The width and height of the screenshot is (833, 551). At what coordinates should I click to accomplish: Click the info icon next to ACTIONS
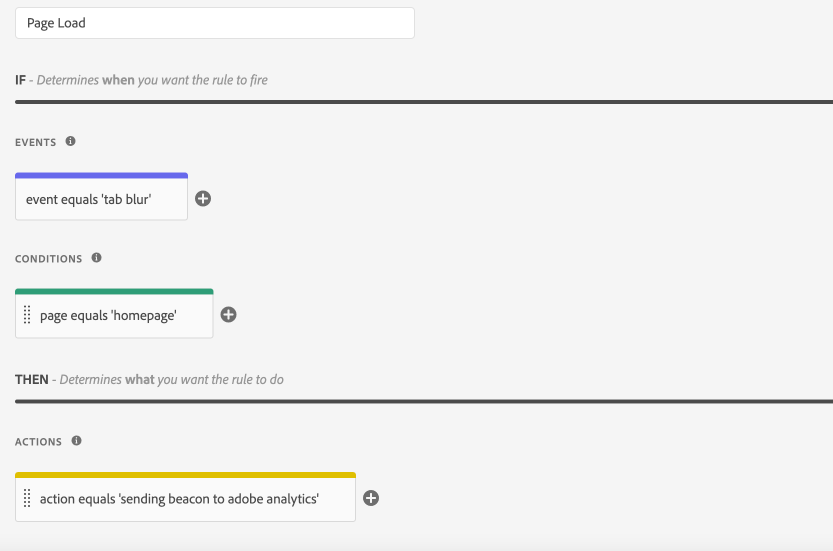77,441
